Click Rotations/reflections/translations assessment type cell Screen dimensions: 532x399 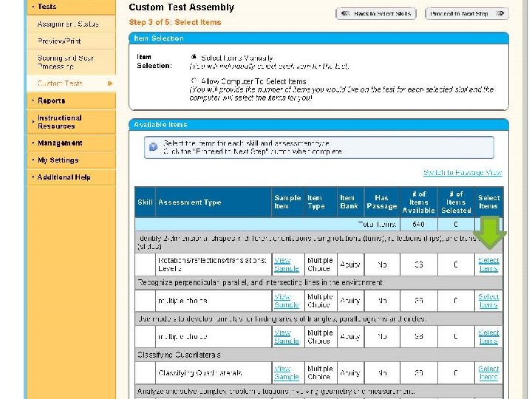pyautogui.click(x=214, y=265)
